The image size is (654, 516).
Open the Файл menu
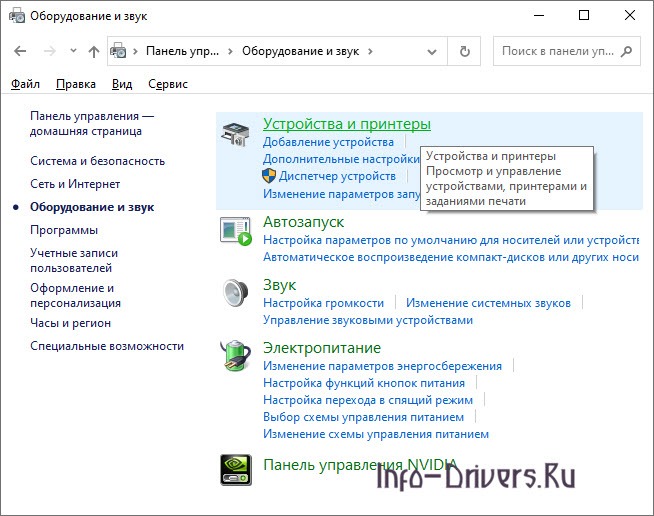[x=26, y=85]
